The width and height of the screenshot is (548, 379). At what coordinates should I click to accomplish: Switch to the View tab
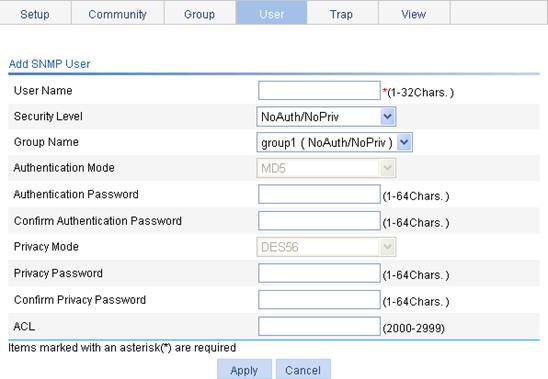414,14
